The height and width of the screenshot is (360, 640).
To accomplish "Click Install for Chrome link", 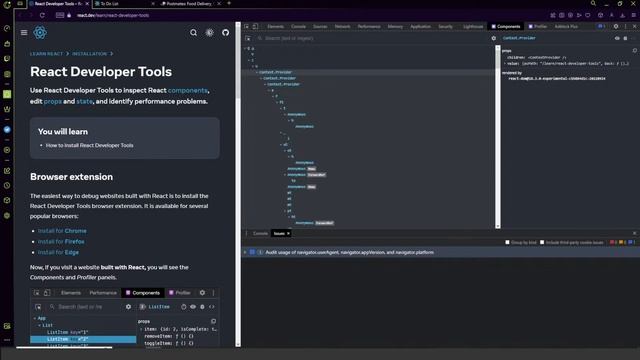I will pos(62,231).
